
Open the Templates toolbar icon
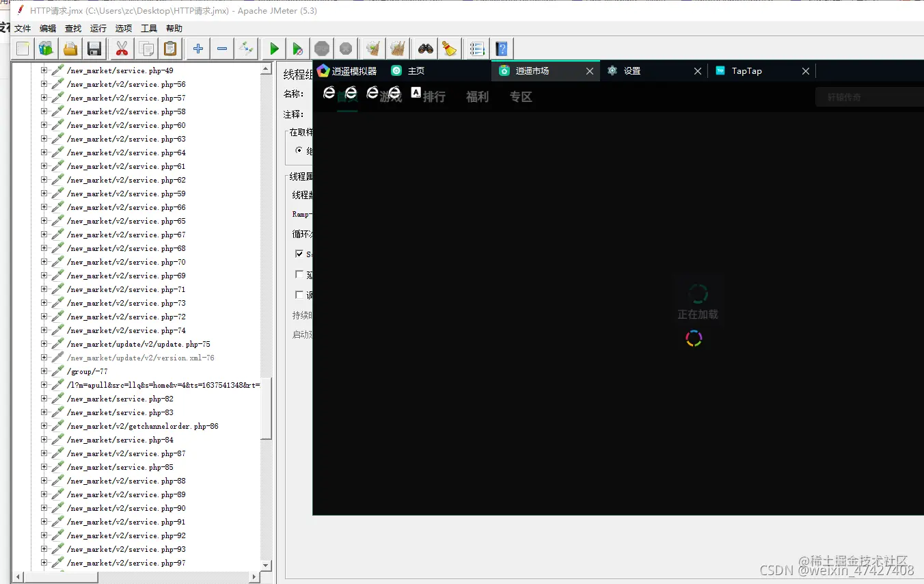(46, 49)
